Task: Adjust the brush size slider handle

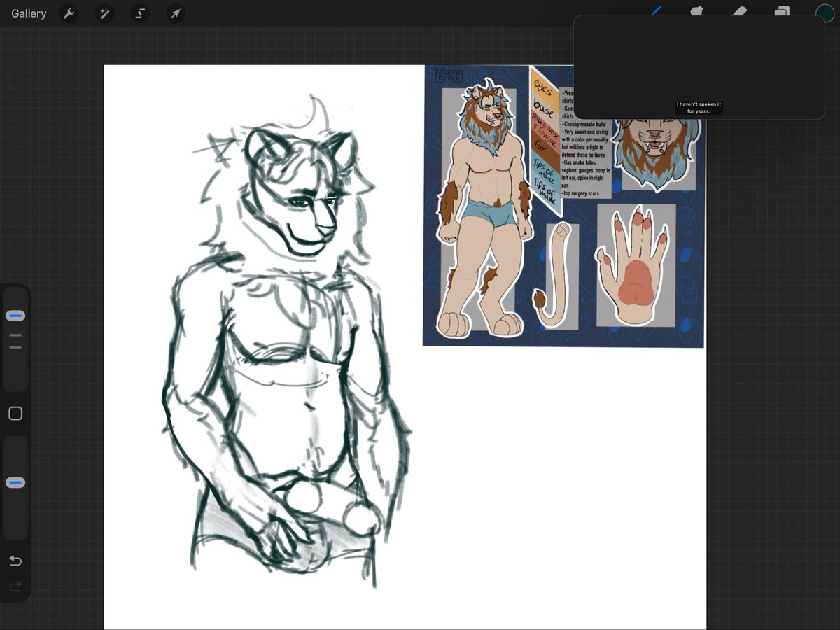Action: tap(15, 316)
